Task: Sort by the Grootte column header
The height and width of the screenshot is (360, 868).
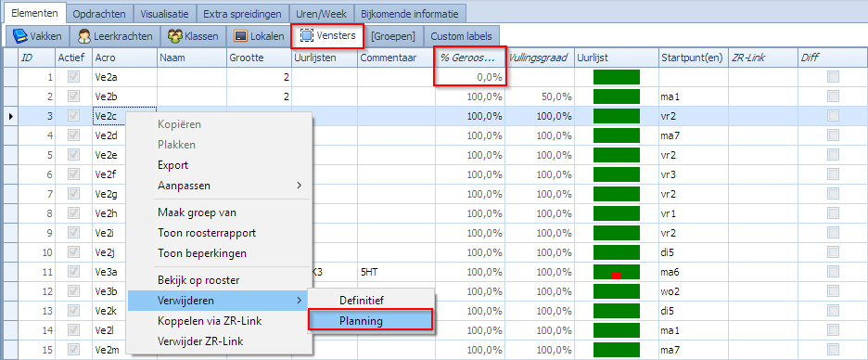Action: (x=259, y=57)
